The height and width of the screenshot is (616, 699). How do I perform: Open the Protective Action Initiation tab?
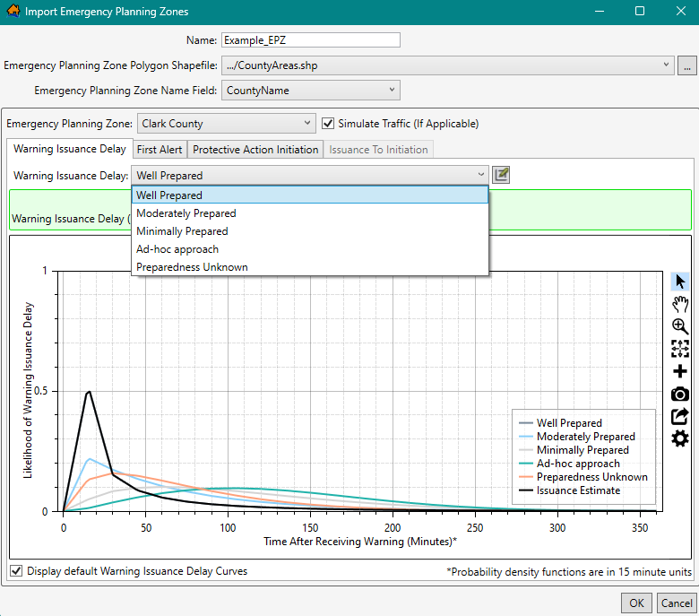click(x=255, y=150)
